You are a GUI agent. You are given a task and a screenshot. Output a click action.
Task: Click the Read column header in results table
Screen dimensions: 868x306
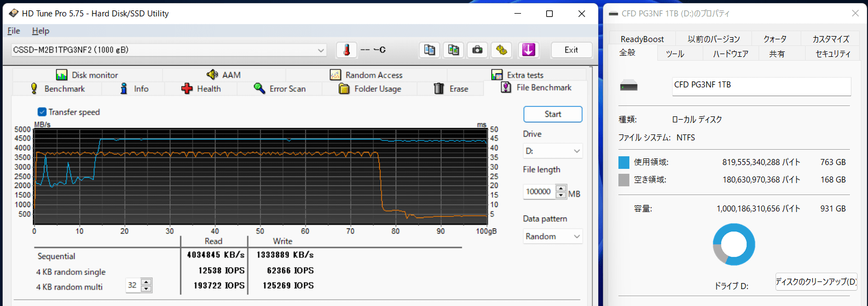coord(213,241)
